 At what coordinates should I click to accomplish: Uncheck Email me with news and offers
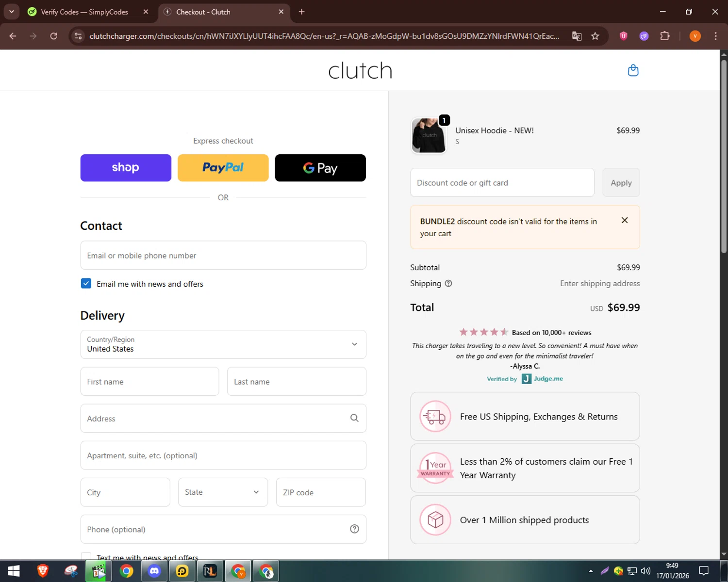[x=86, y=283]
